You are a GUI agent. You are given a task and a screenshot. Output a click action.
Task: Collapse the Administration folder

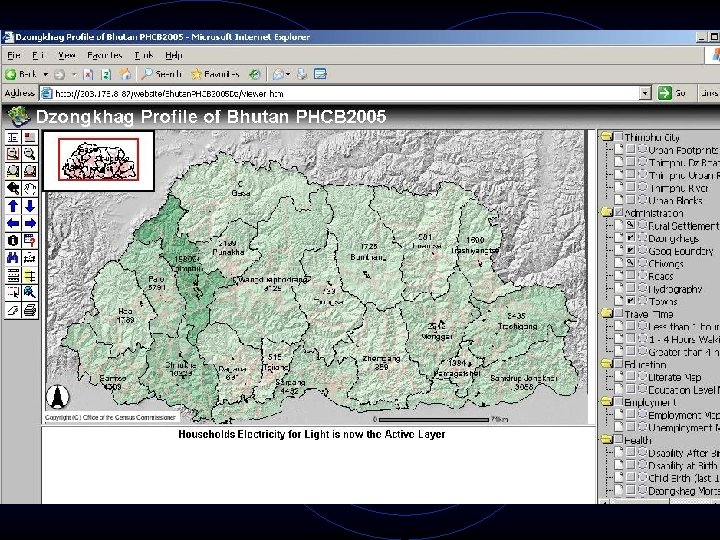coord(607,212)
